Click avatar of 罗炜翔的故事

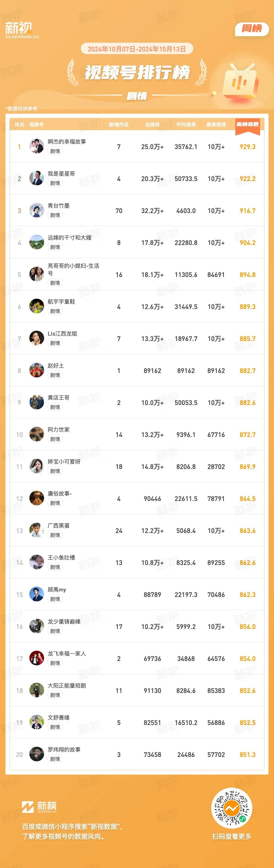[36, 755]
